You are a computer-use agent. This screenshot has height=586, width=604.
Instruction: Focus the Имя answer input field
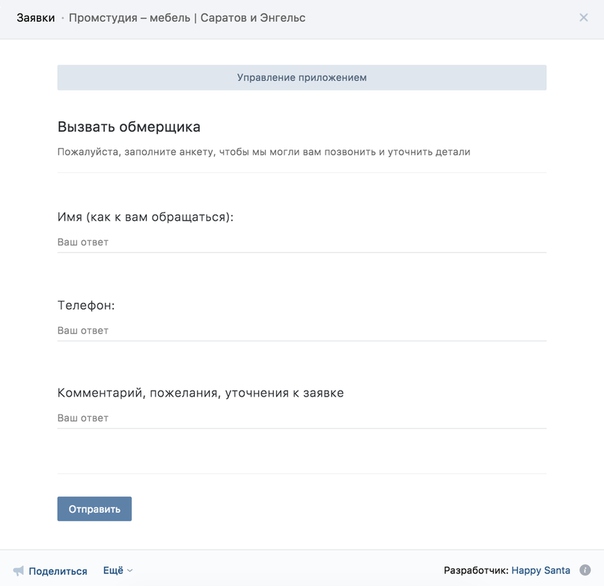(x=302, y=242)
